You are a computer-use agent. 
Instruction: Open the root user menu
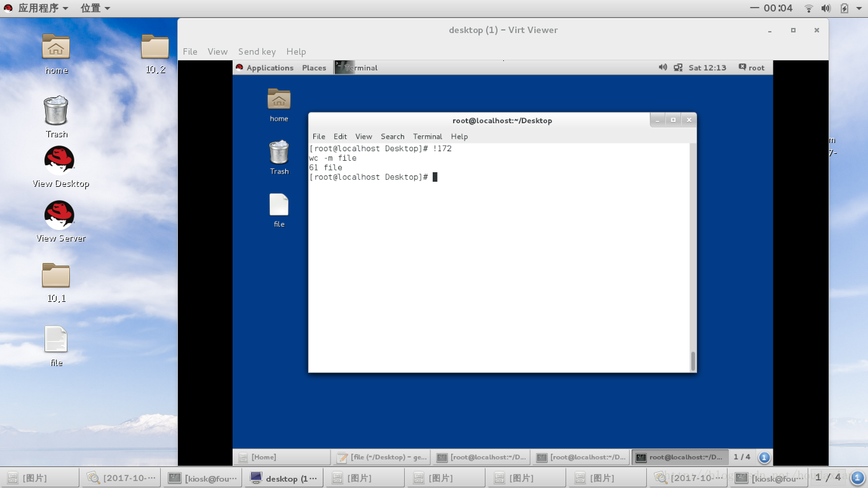coord(752,67)
